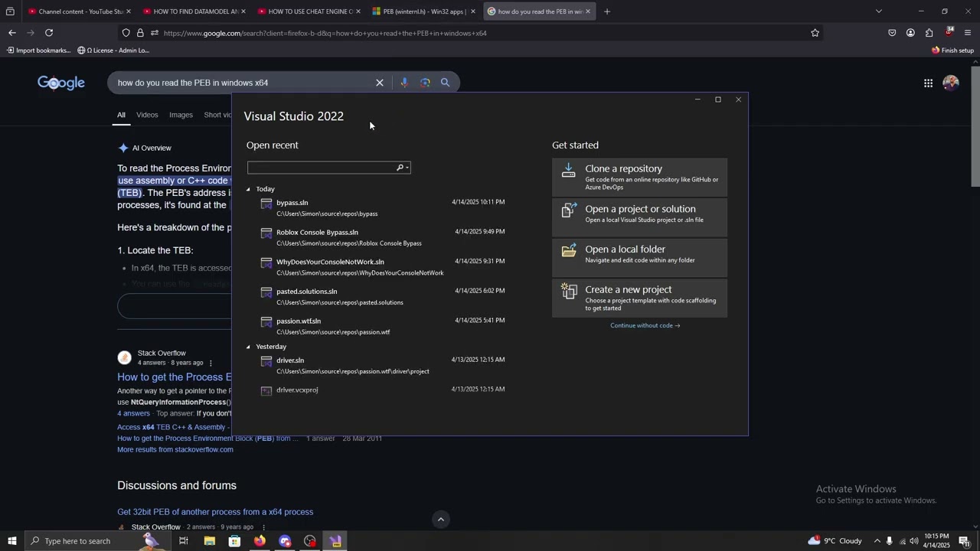Bookmark this page with the star icon
The height and width of the screenshot is (551, 980).
(815, 33)
